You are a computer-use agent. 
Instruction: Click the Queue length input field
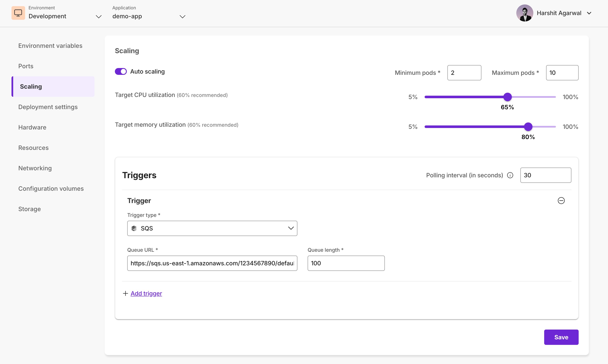[346, 263]
